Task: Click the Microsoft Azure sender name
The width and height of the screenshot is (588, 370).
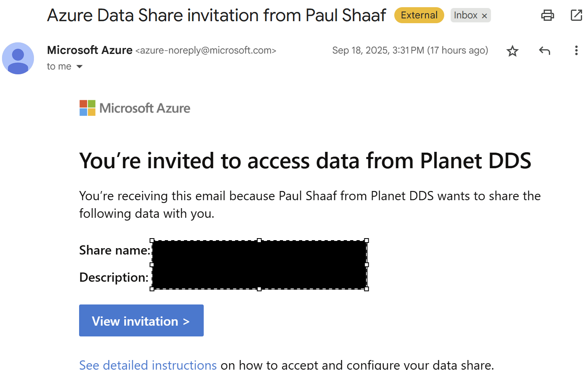Action: 90,50
